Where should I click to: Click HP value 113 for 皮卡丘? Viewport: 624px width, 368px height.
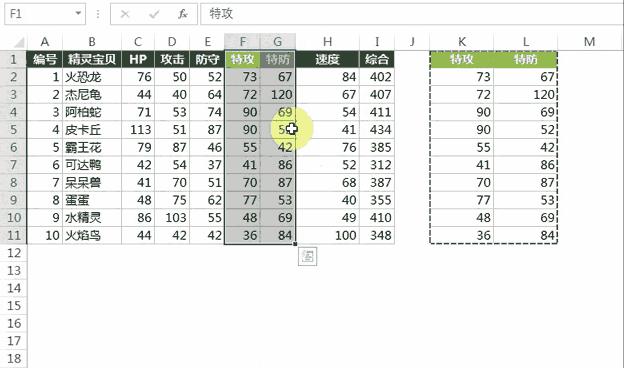pyautogui.click(x=138, y=130)
